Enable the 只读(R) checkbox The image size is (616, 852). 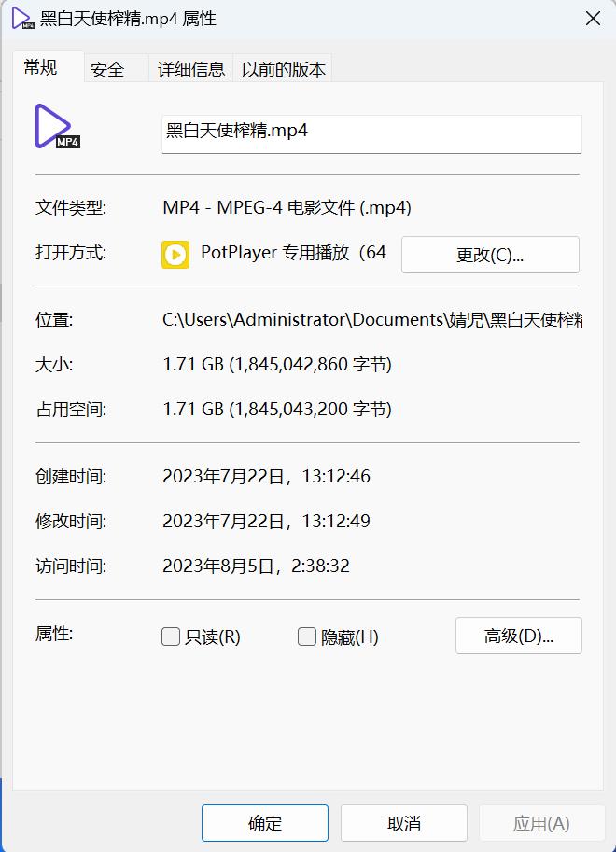(x=171, y=636)
